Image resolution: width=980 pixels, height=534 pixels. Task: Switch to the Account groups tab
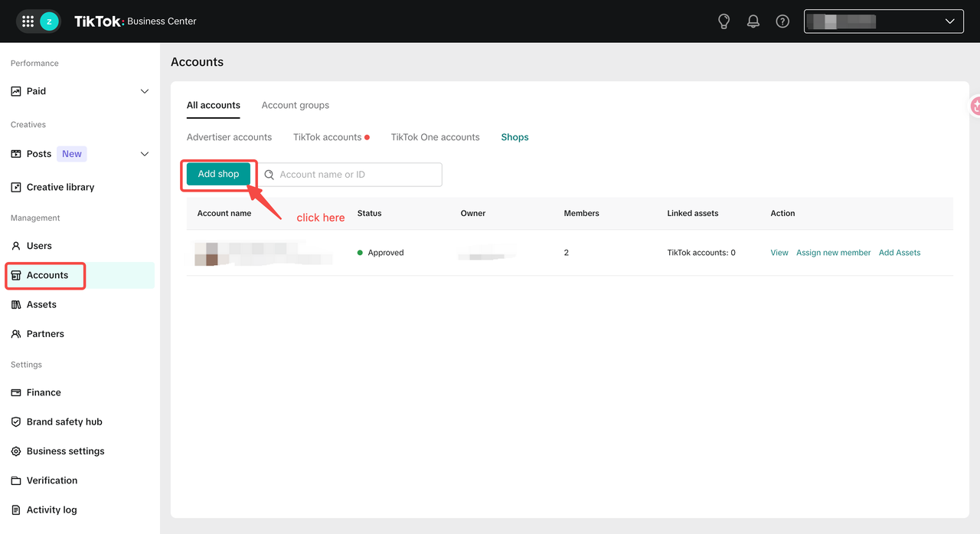point(296,105)
